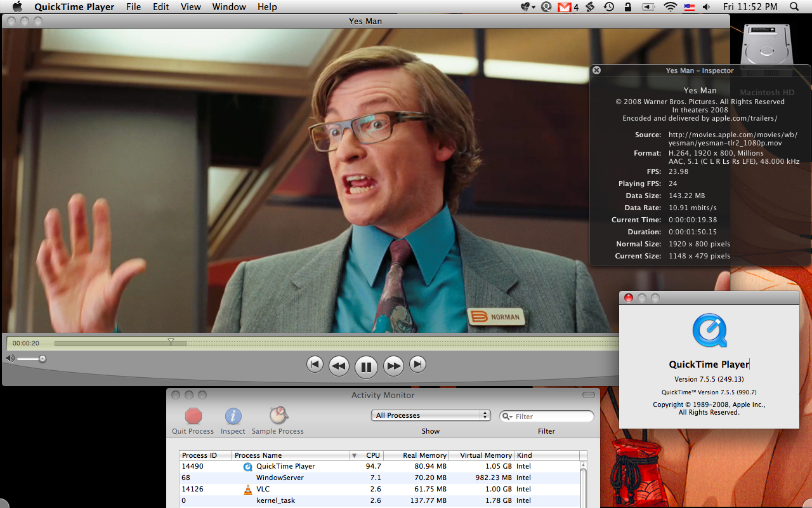Sort by Kind column header

(547, 455)
